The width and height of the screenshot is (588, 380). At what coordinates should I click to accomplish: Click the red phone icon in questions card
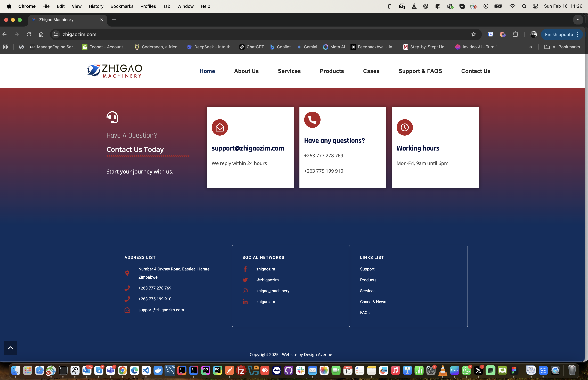(x=312, y=120)
